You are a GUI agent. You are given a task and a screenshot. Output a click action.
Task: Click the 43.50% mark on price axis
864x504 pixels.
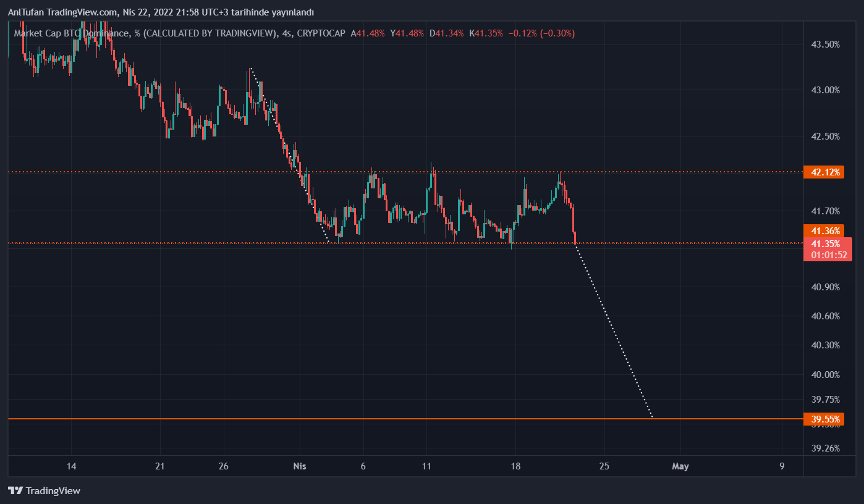(825, 44)
